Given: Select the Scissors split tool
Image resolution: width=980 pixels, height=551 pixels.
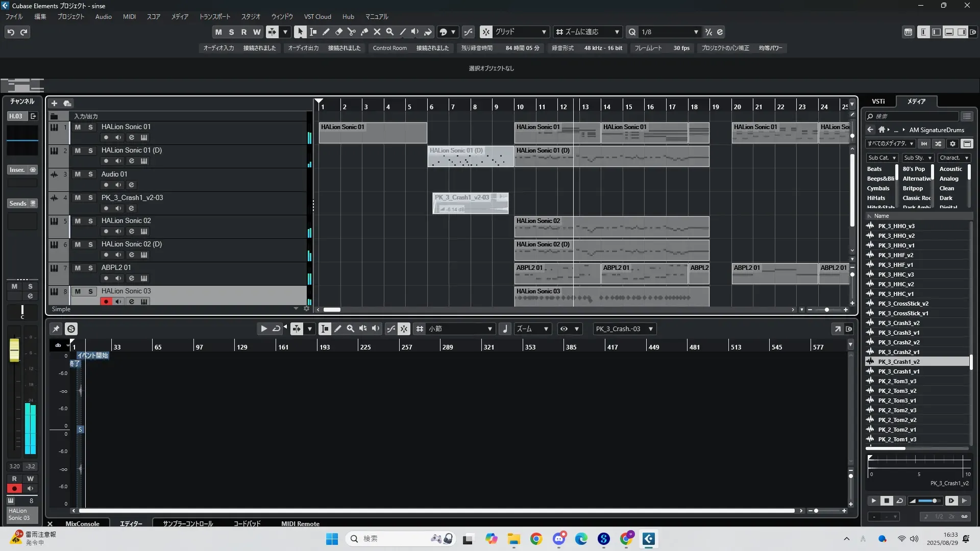Looking at the screenshot, I should [351, 32].
